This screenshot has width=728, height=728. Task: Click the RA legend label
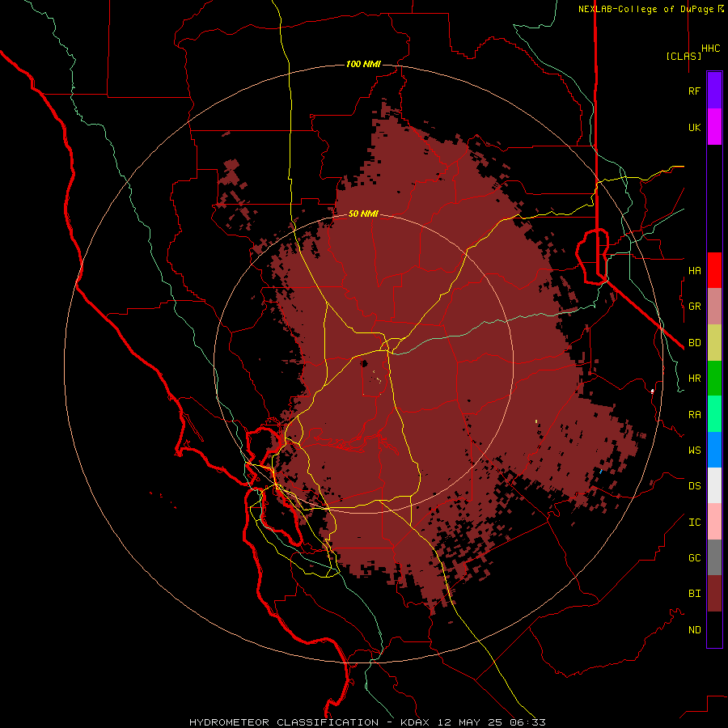(694, 415)
